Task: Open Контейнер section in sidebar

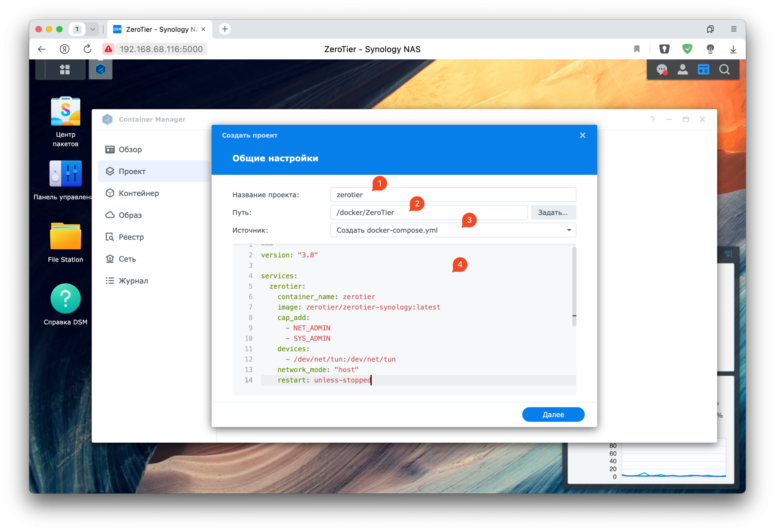Action: pos(154,193)
